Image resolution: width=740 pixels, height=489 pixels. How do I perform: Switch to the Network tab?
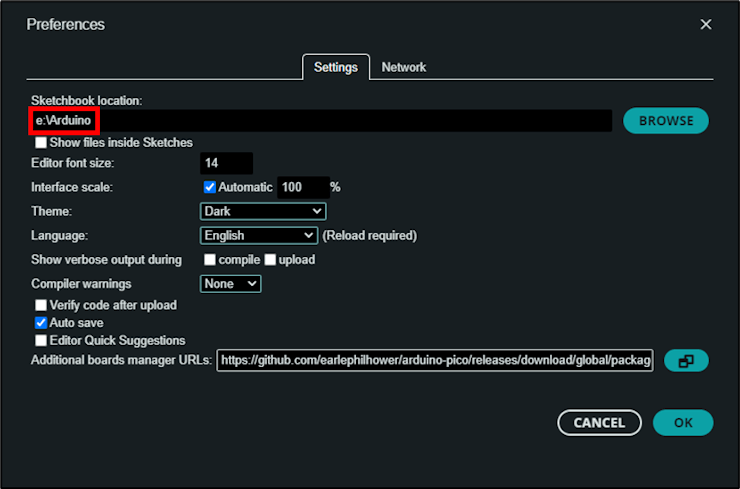[404, 67]
